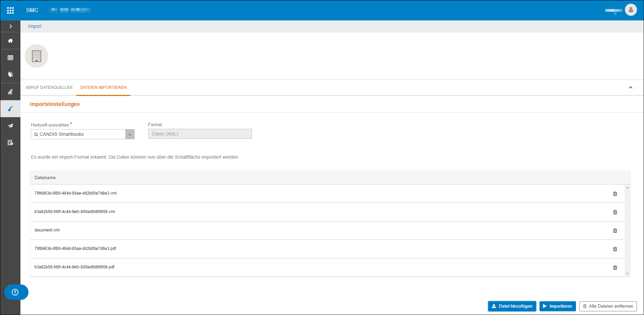Viewport: 644px width, 315px height.
Task: Select the document.xml file name
Action: tap(47, 230)
